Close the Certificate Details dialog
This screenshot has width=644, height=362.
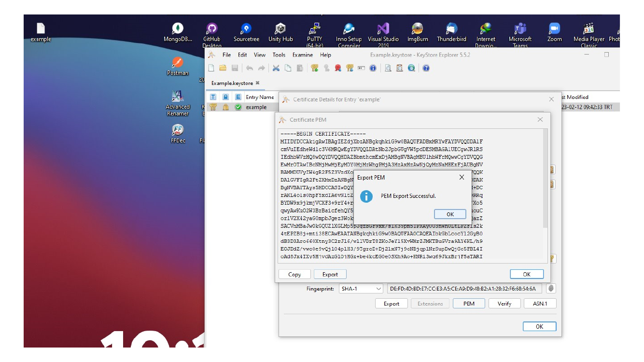coord(551,99)
